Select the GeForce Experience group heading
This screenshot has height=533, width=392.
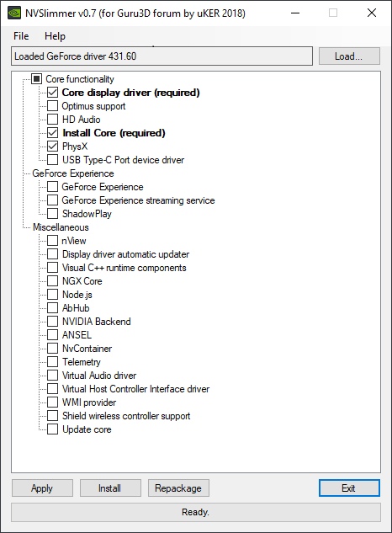tap(73, 173)
